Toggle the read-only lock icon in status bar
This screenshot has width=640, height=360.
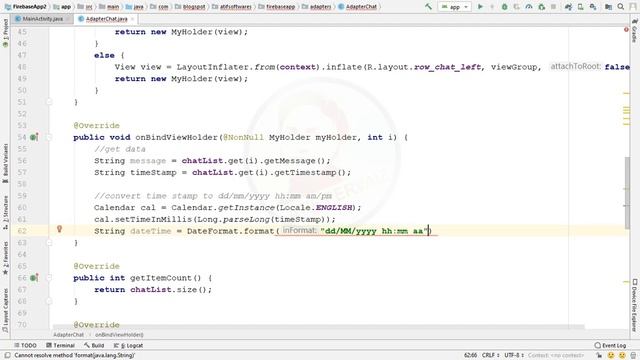tap(599, 356)
